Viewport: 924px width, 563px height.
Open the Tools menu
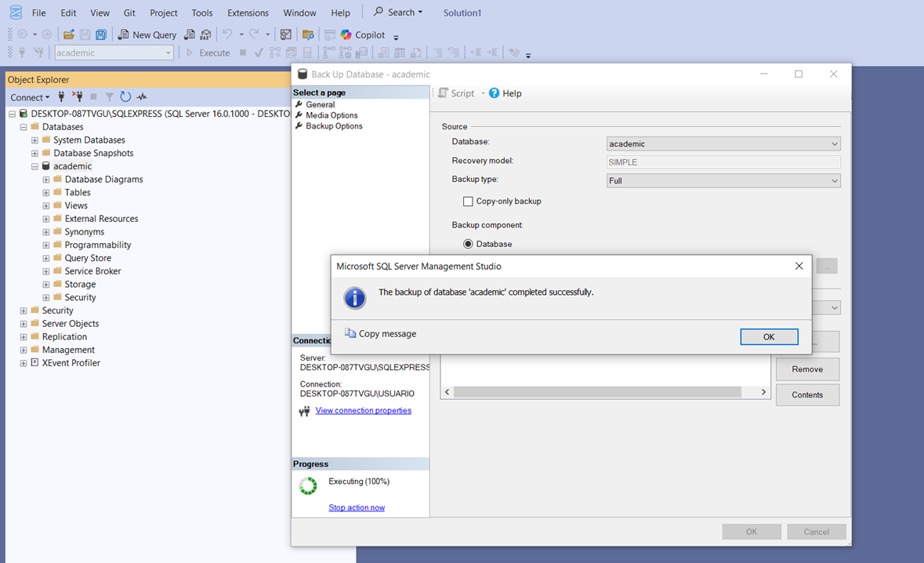click(202, 13)
